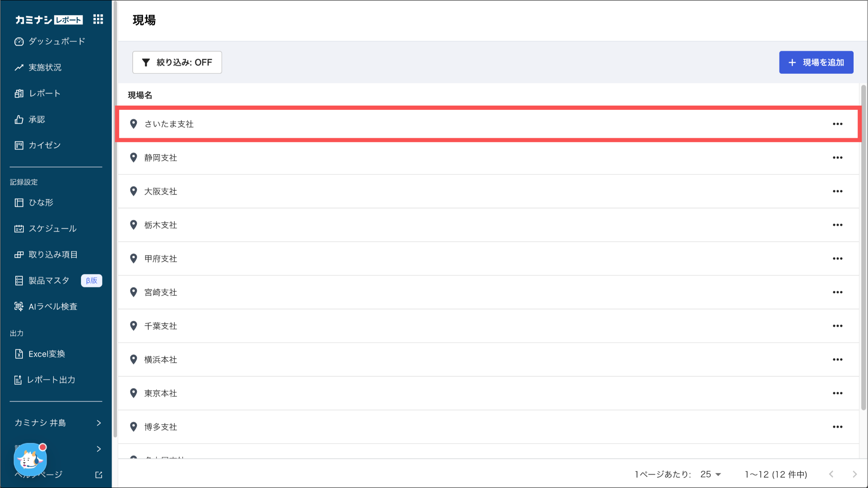Open three-dot menu for 大阪支社
Image resolution: width=868 pixels, height=488 pixels.
tap(837, 191)
